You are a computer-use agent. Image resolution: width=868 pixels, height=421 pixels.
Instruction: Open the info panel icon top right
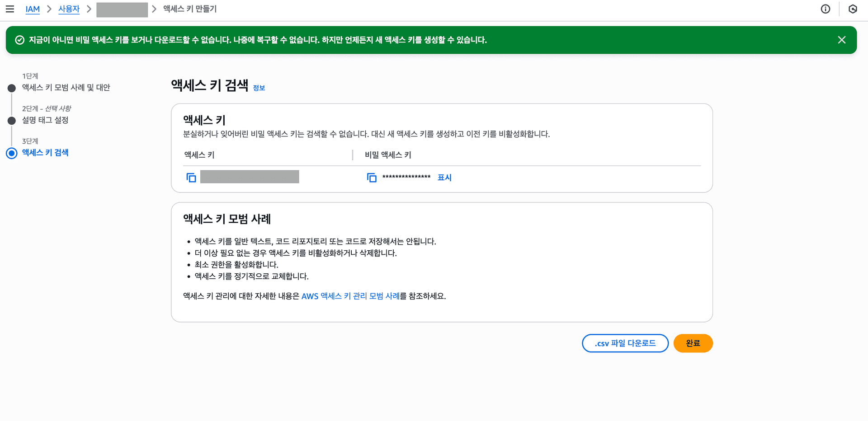(826, 9)
